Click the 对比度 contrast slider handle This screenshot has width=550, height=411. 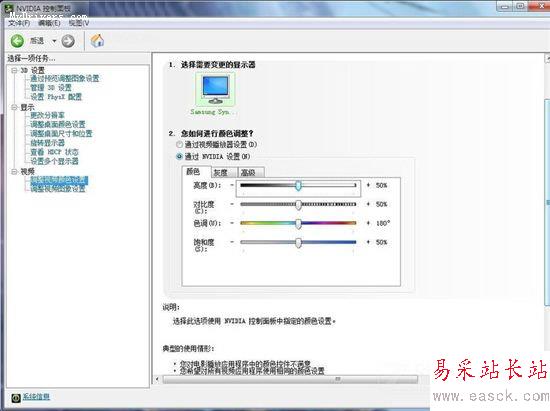(x=298, y=205)
